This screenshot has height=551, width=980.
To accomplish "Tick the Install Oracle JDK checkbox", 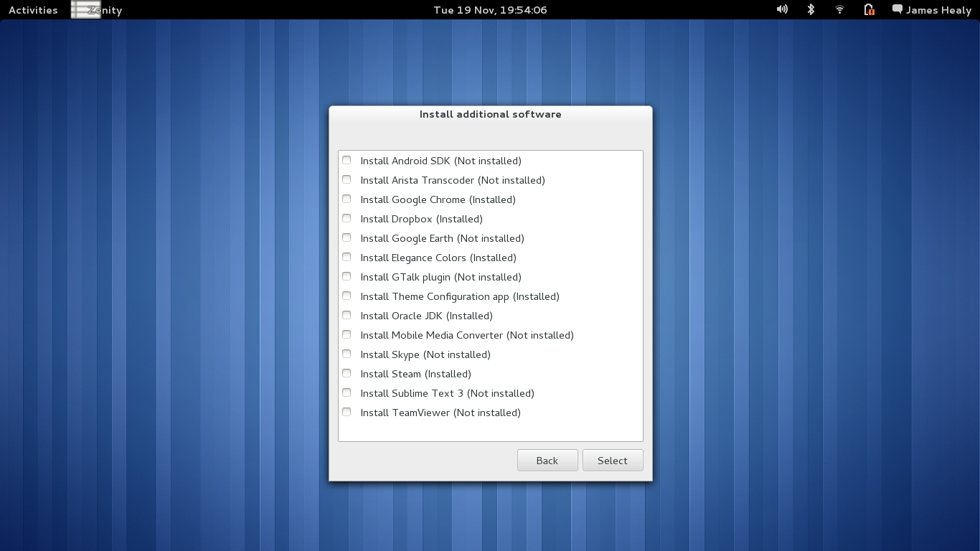I will [x=347, y=315].
